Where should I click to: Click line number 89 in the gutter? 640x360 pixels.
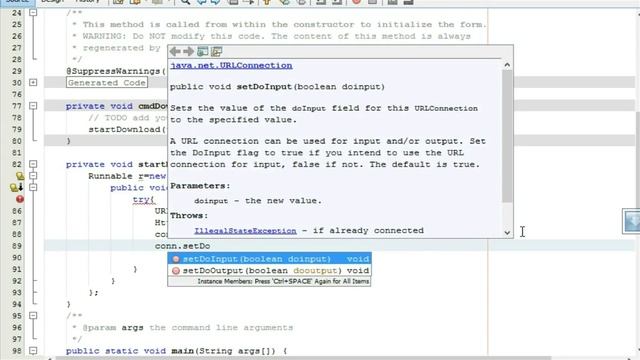pyautogui.click(x=17, y=246)
